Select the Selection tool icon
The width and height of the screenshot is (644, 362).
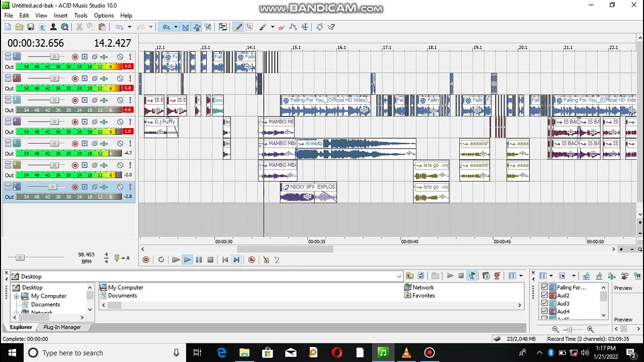point(249,27)
